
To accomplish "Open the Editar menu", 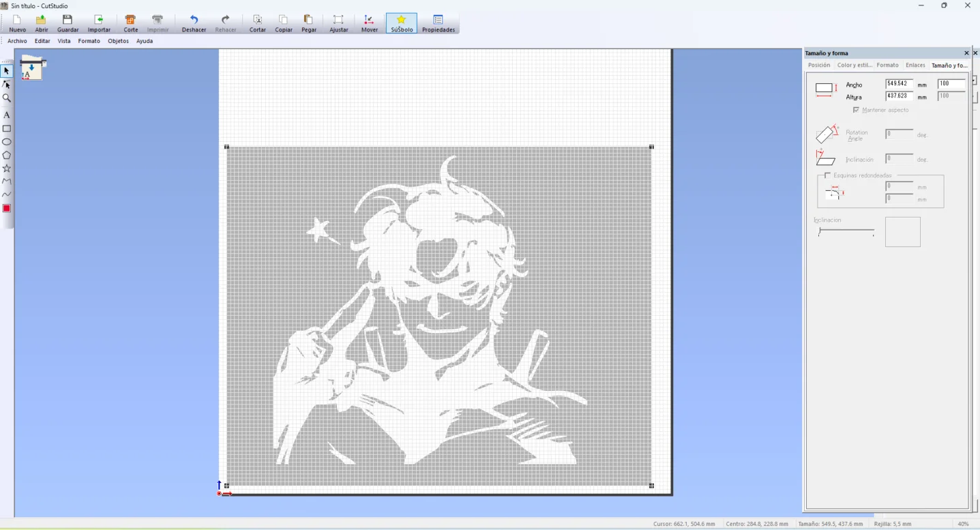I will pyautogui.click(x=42, y=41).
